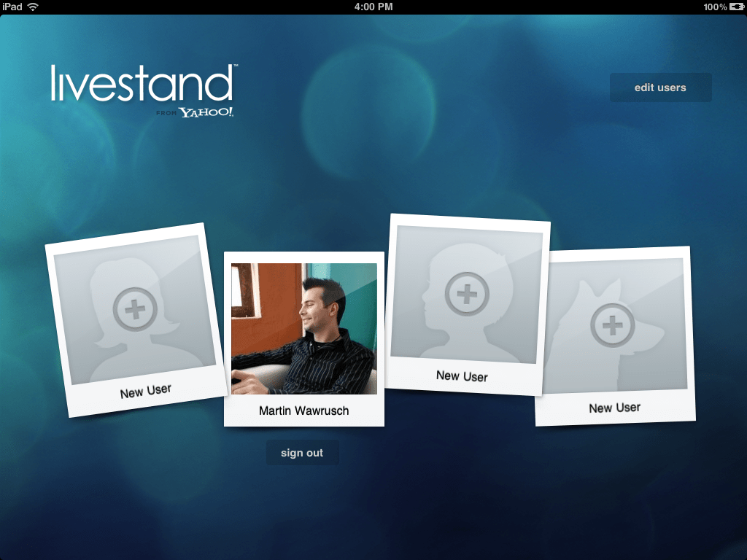Select the Martin Wawrusch name label
This screenshot has height=560, width=747.
pyautogui.click(x=304, y=411)
